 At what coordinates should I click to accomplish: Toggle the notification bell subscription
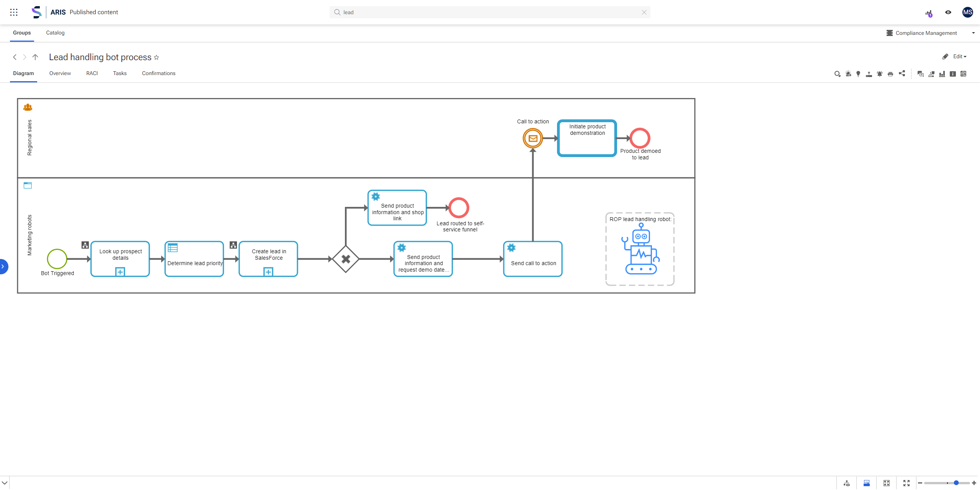[879, 74]
